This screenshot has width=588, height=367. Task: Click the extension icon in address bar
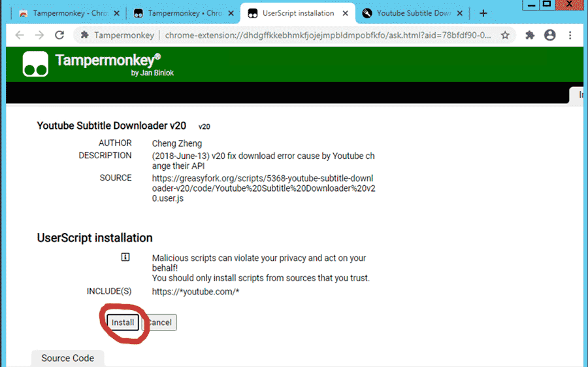(85, 35)
